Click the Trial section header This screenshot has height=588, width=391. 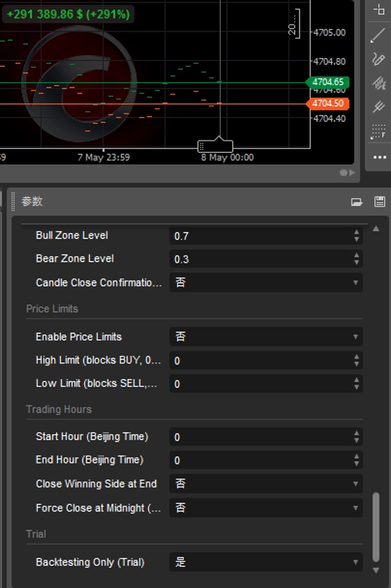[x=36, y=534]
